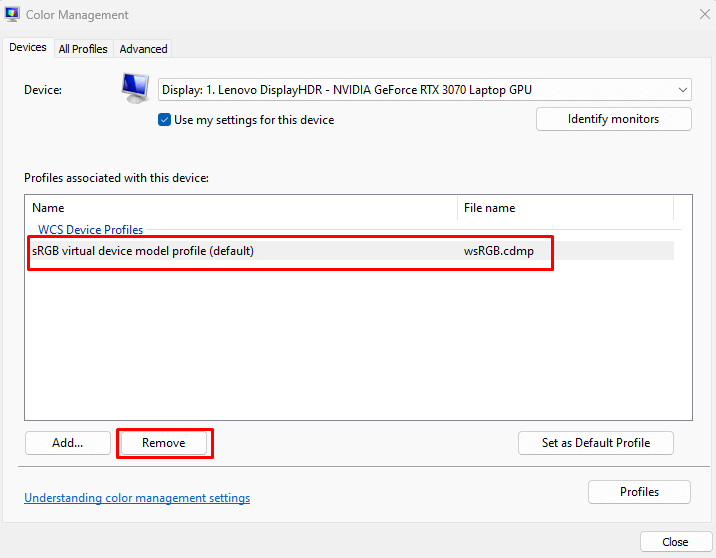Open 'Understanding color management settings' link

pos(137,498)
